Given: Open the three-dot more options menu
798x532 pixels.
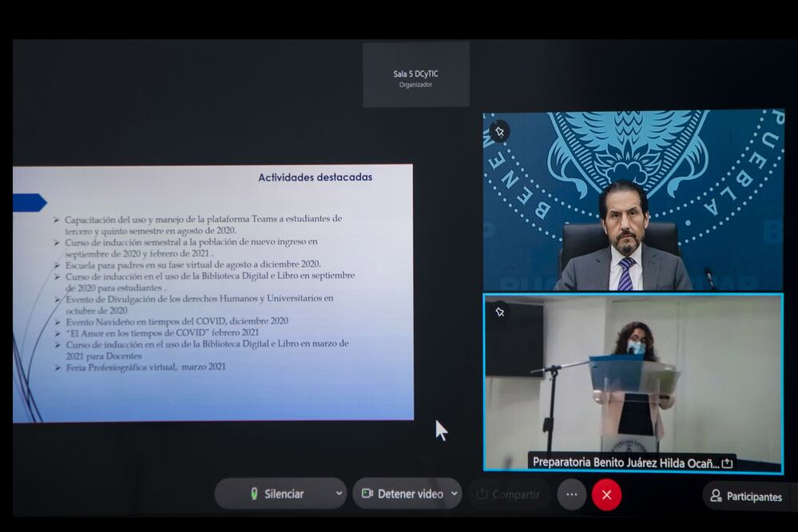Looking at the screenshot, I should 571,494.
